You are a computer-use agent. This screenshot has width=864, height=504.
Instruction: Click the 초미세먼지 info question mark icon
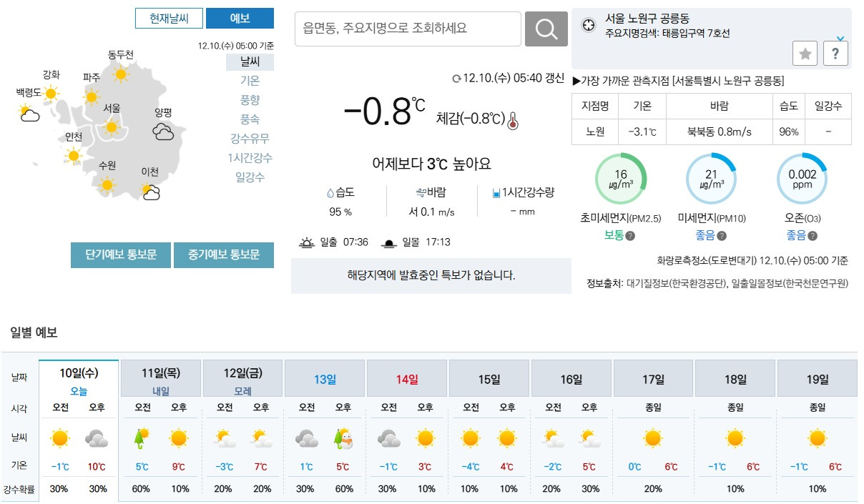(x=630, y=236)
